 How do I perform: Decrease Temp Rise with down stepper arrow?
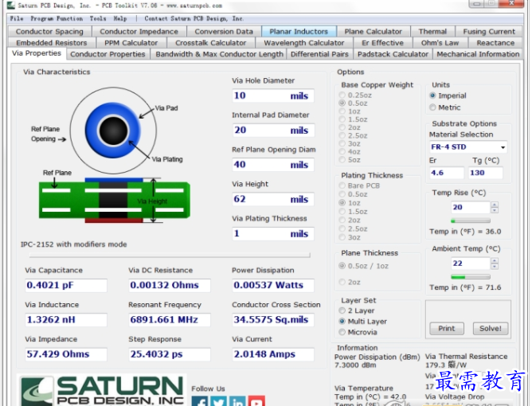coord(495,210)
